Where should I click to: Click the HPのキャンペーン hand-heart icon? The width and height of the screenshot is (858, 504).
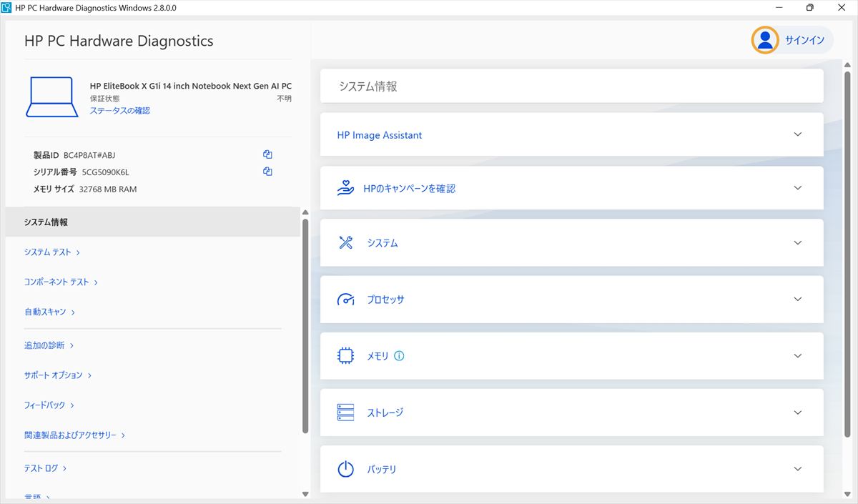[x=345, y=188]
